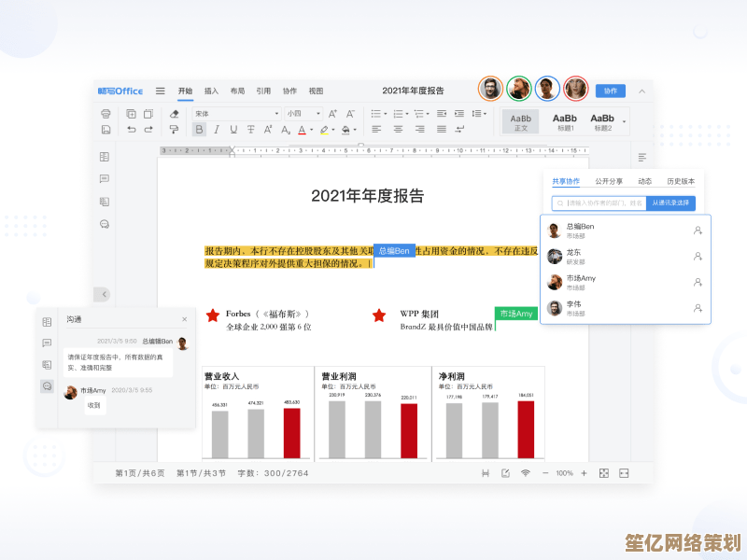
Task: Apply the yellow highlight pen color
Action: click(x=324, y=130)
